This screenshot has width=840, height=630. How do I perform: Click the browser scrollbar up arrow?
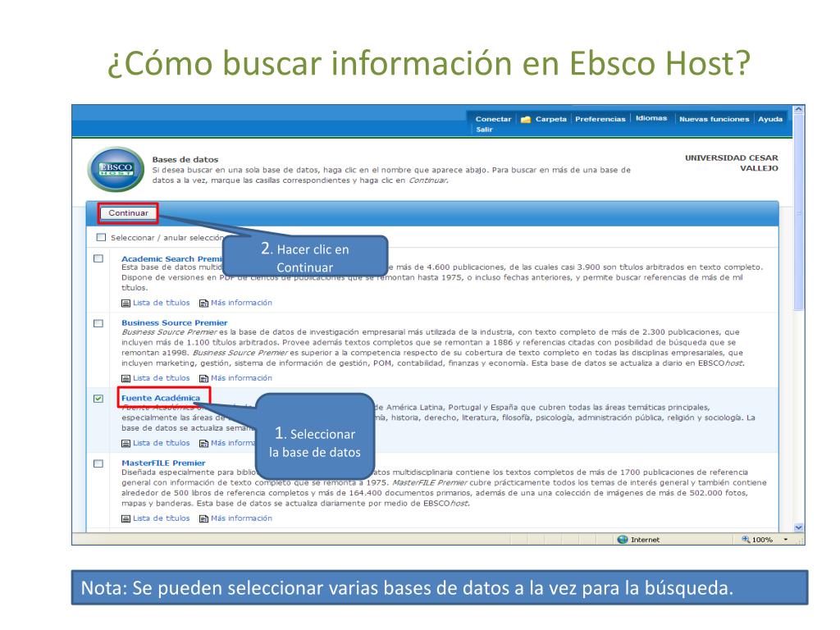point(799,109)
